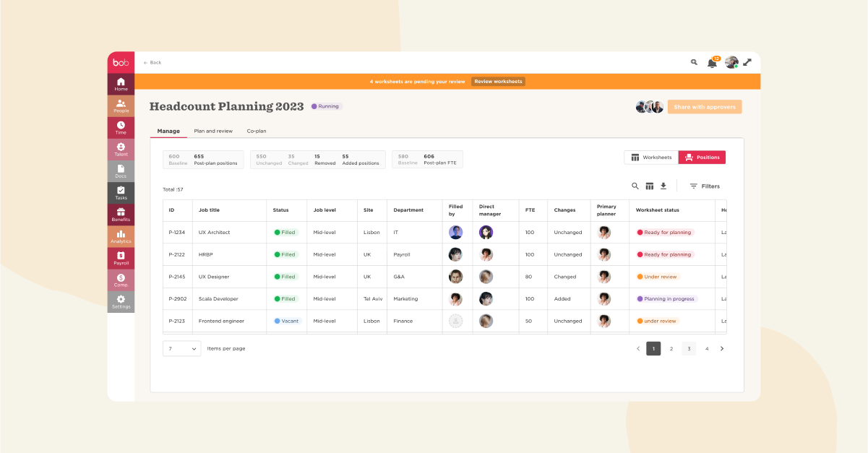
Task: Go to page 3
Action: tap(689, 348)
